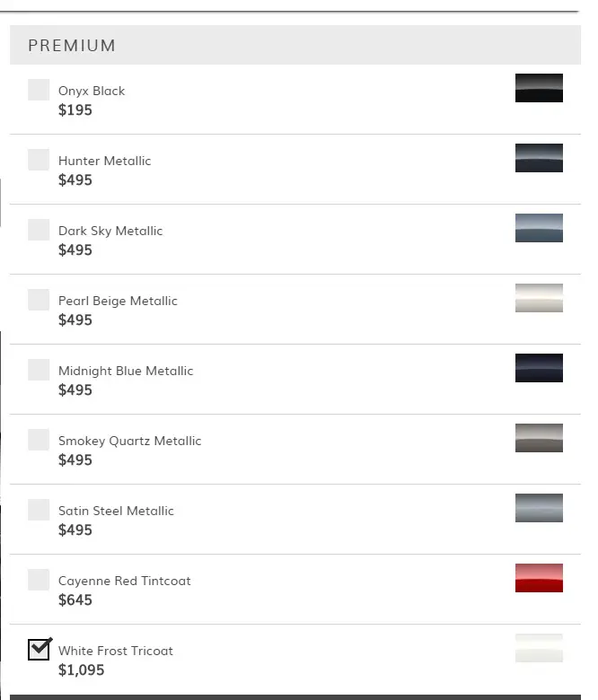Click the Smokey Quartz Metallic swatch
598x700 pixels.
click(x=539, y=438)
